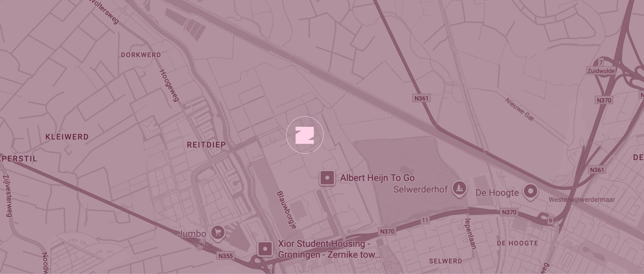Click the N370 shield near Zuidwolde
Screen dimensions: 644x274
tap(604, 100)
